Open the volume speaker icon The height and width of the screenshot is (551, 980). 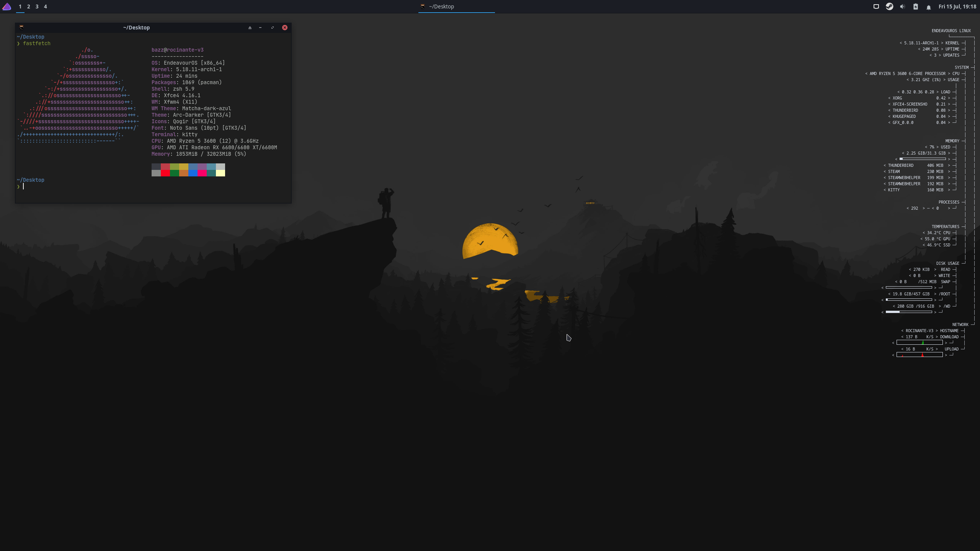pyautogui.click(x=902, y=7)
